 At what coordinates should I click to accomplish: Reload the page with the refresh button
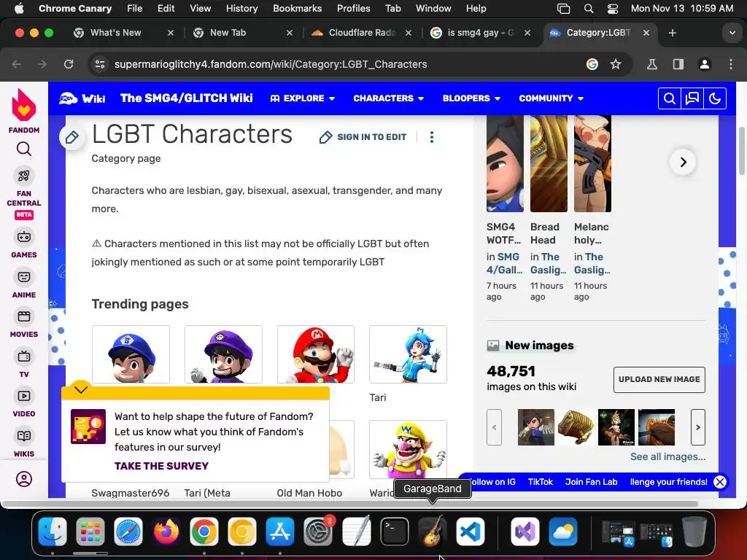coord(69,64)
